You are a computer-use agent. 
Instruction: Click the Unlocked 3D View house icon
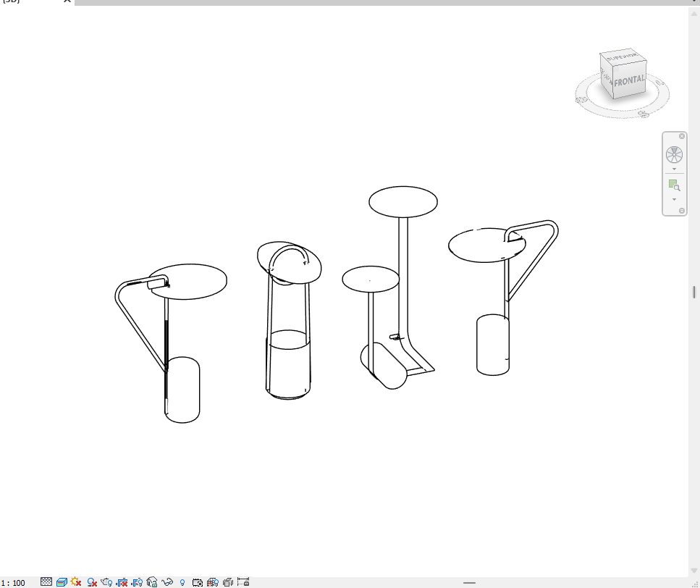[152, 581]
